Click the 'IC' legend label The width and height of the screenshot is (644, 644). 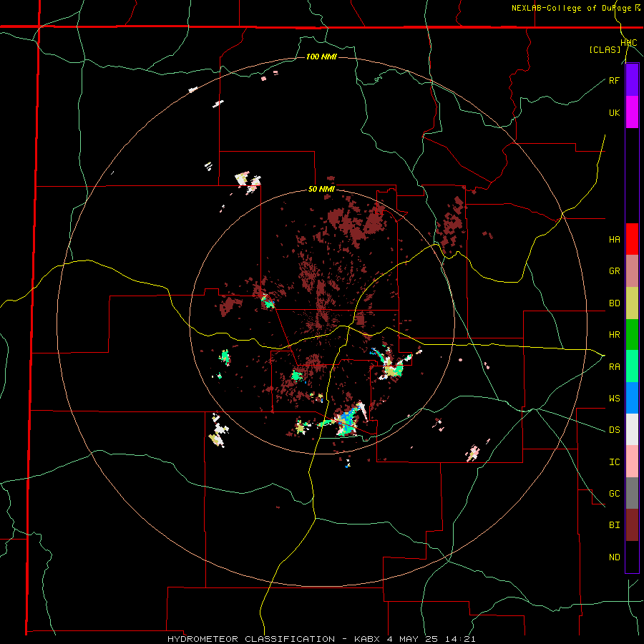[x=614, y=462]
